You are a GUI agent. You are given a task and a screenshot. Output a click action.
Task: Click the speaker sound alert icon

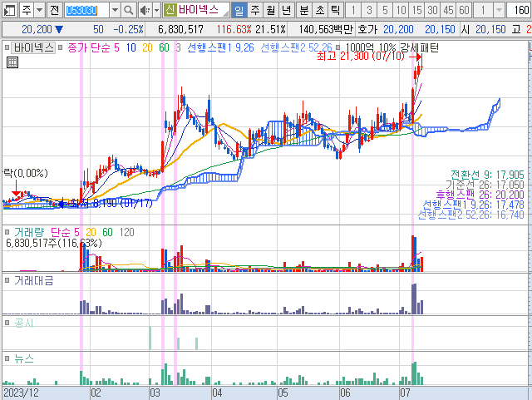(x=145, y=11)
